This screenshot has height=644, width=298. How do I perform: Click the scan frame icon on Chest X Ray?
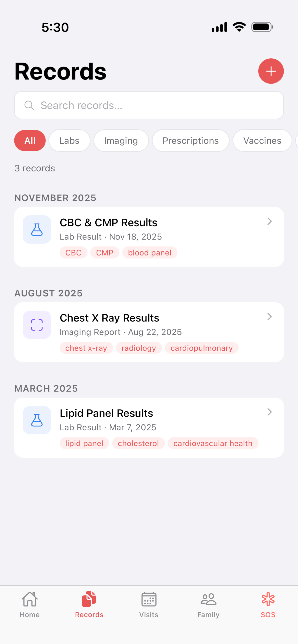tap(37, 325)
